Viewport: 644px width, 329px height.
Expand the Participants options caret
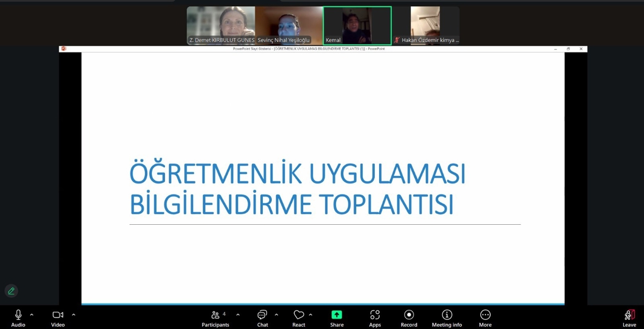(238, 314)
